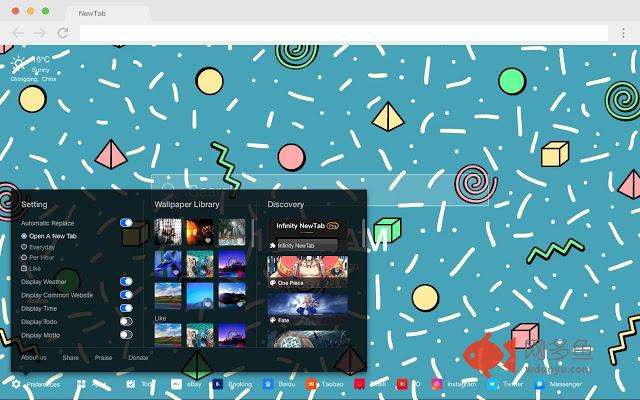The image size is (640, 400).
Task: Open the Messenger shortcut icon
Action: pos(540,384)
